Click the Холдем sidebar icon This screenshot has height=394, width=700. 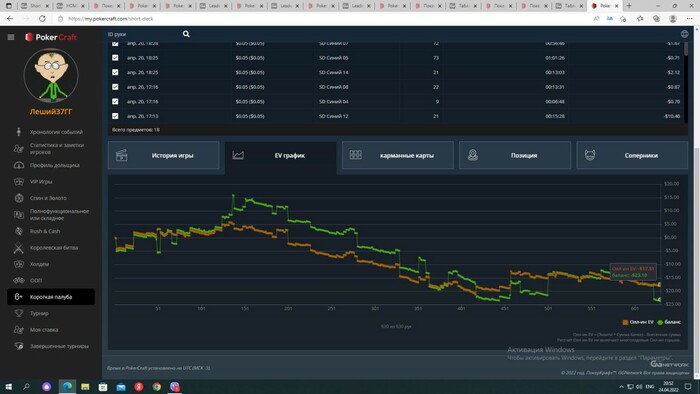[19, 264]
